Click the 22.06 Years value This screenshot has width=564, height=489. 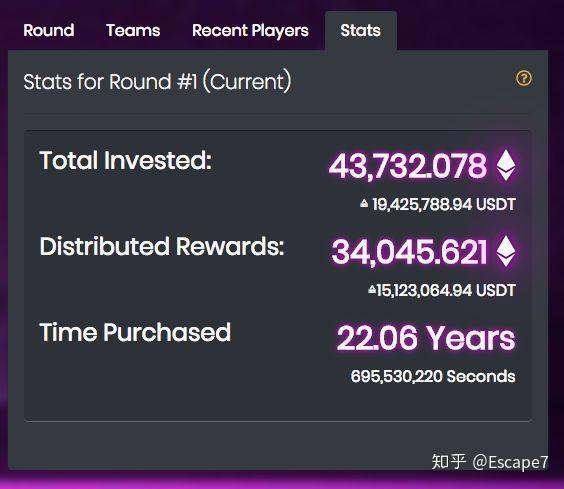tap(426, 338)
